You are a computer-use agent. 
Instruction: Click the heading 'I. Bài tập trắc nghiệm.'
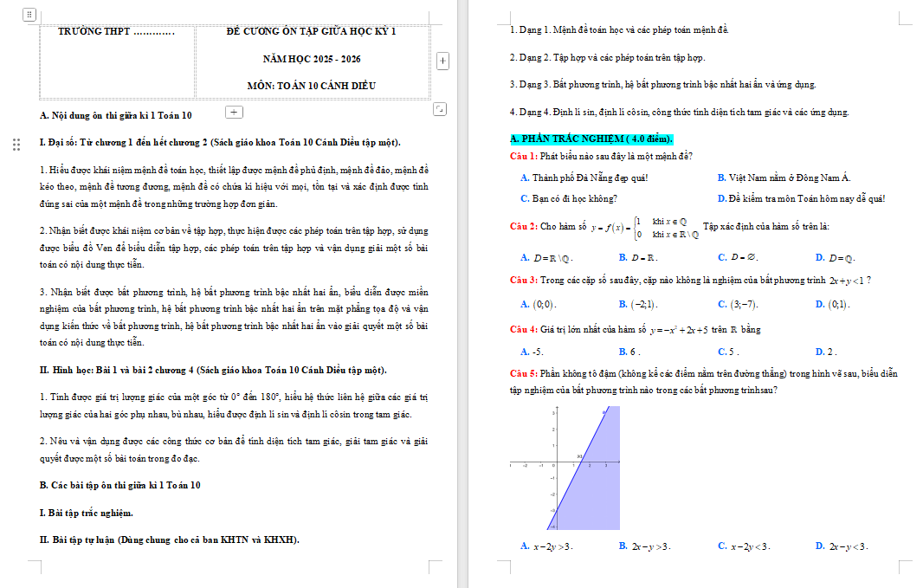coord(87,513)
